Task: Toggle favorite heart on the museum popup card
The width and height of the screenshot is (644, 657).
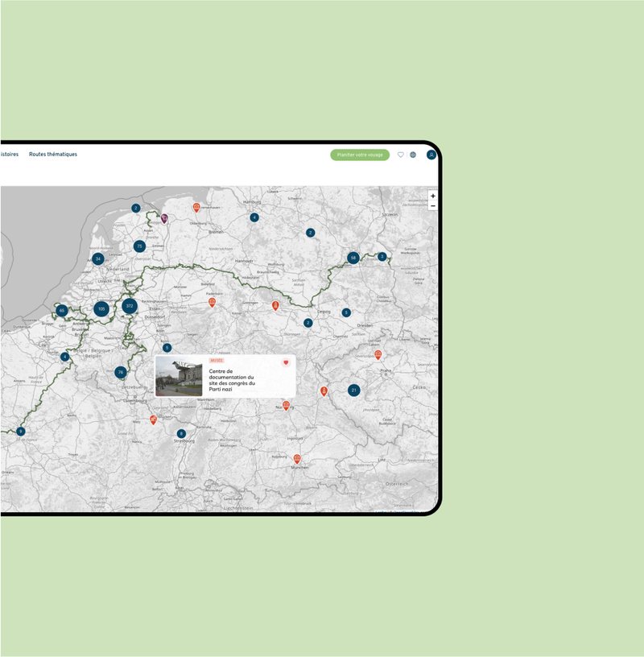Action: tap(286, 362)
